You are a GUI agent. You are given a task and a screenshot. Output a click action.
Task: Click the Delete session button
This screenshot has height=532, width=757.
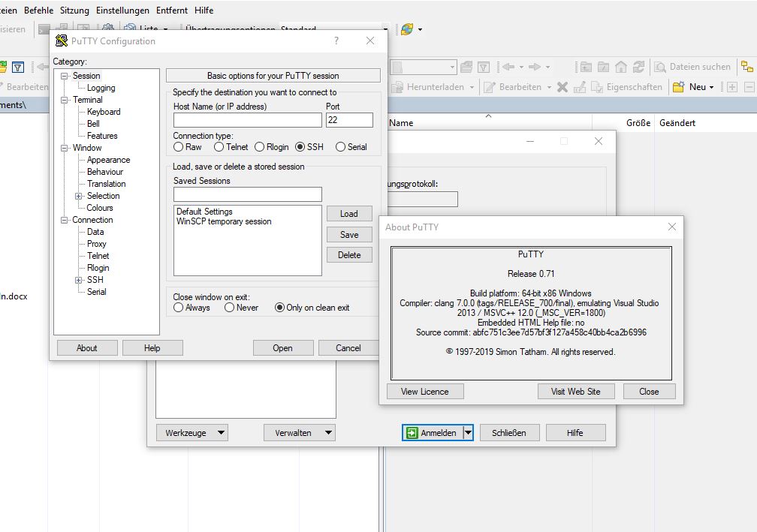click(x=349, y=254)
